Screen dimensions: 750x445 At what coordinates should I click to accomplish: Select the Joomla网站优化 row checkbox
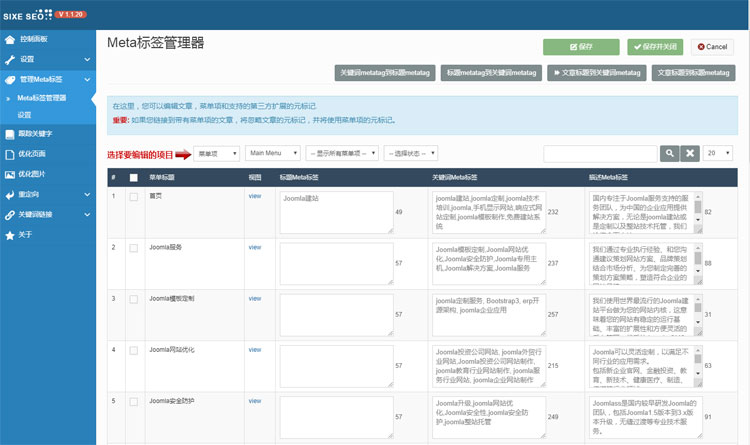pos(133,350)
